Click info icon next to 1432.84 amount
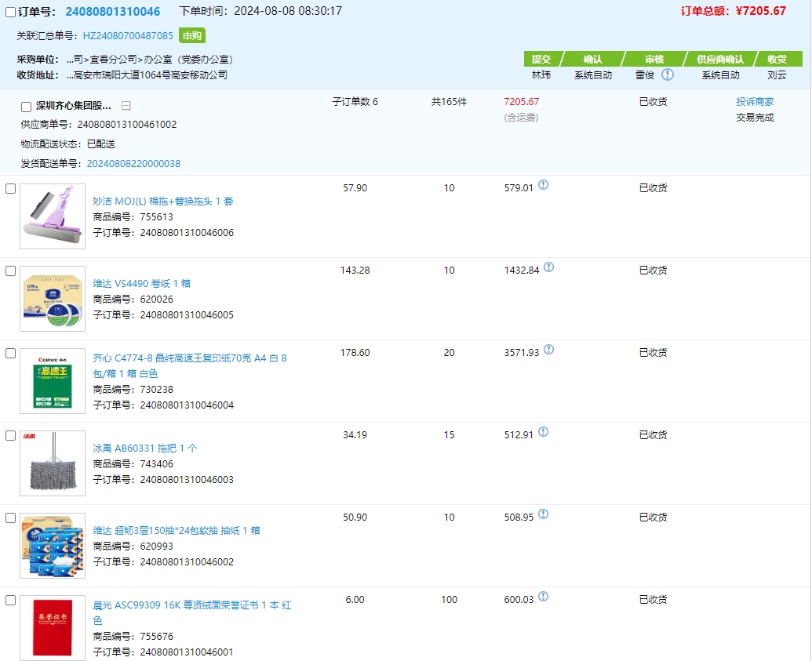This screenshot has width=812, height=661. (x=549, y=267)
